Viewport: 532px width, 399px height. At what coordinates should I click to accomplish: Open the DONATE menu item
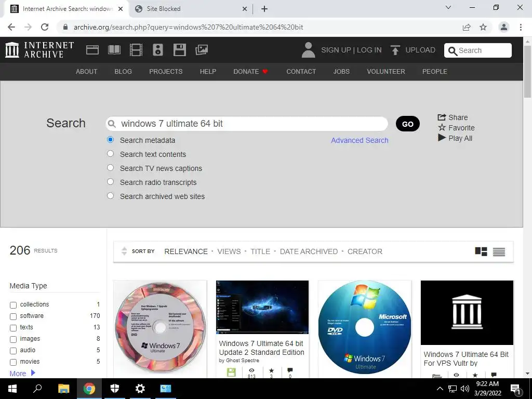[251, 72]
